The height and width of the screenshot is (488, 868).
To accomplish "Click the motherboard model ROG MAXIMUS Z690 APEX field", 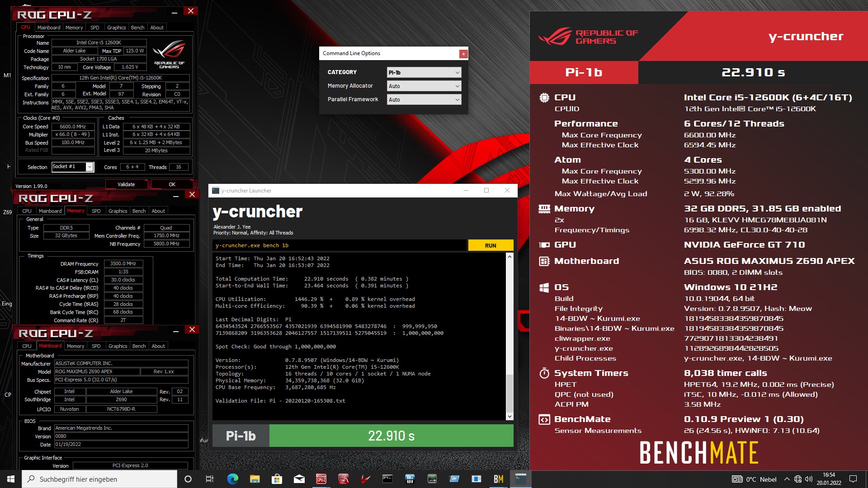I will coord(97,371).
